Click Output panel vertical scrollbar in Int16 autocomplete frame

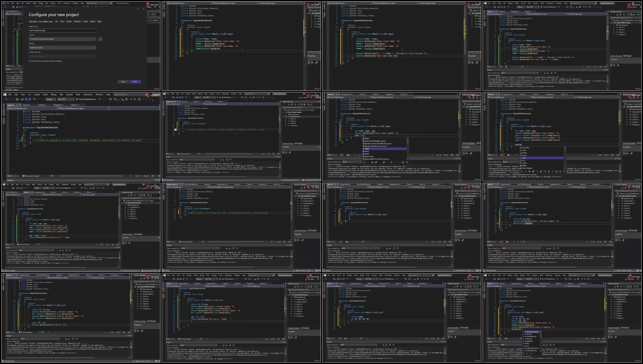click(460, 172)
